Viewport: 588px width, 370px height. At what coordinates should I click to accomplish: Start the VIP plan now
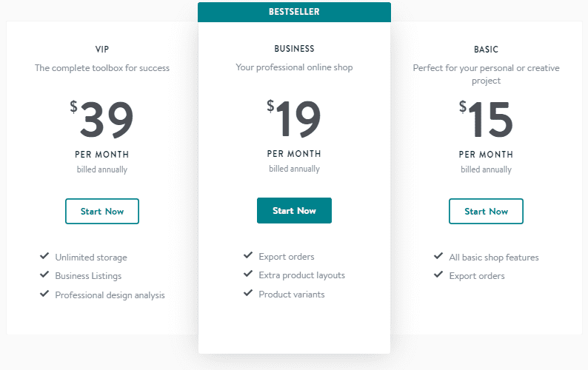102,212
